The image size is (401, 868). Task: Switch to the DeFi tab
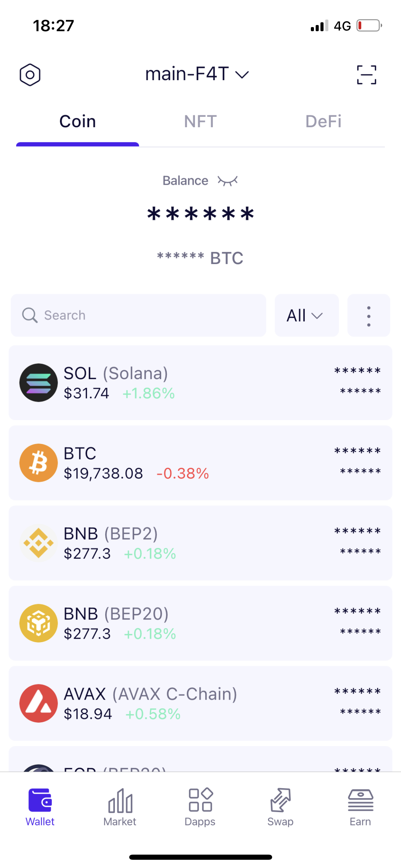pos(323,121)
